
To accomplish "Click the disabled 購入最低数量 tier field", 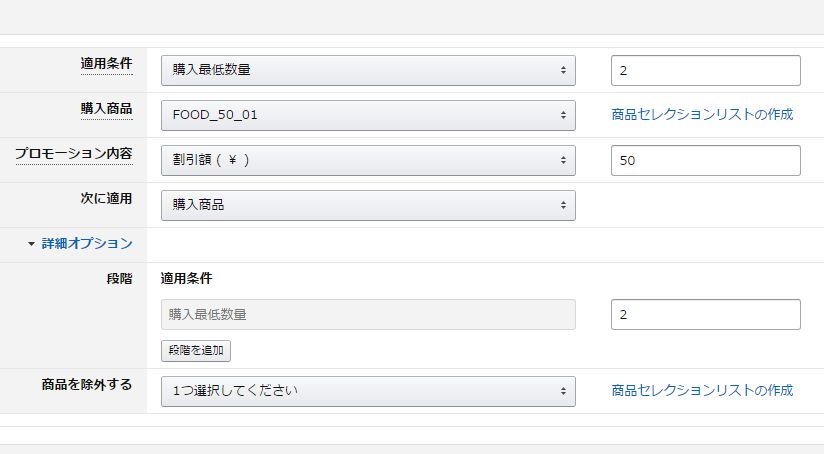I will tap(368, 314).
